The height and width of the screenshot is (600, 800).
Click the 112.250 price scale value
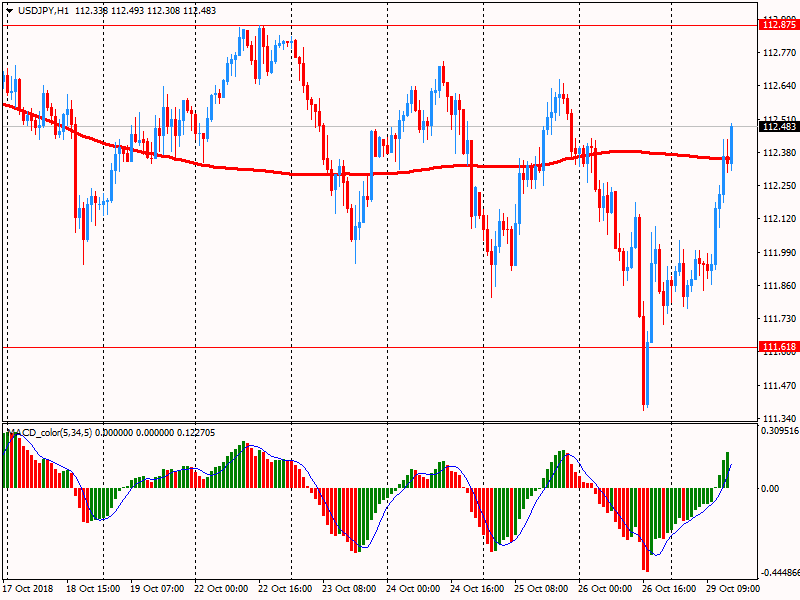tap(779, 186)
